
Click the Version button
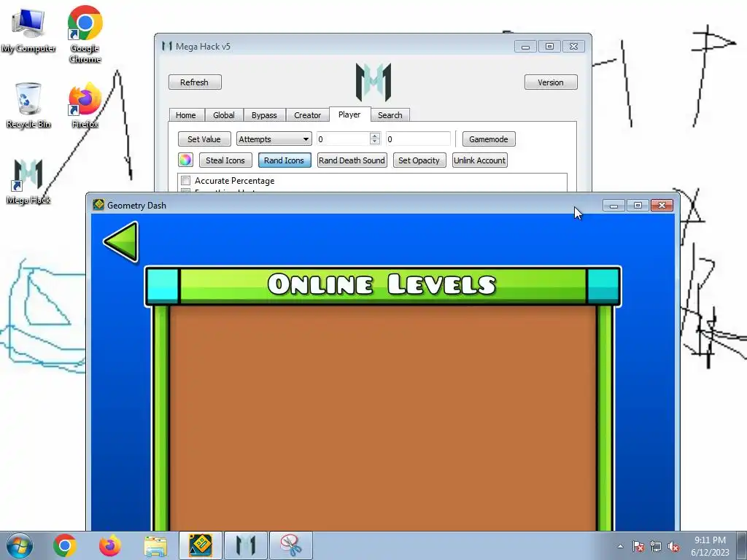551,82
